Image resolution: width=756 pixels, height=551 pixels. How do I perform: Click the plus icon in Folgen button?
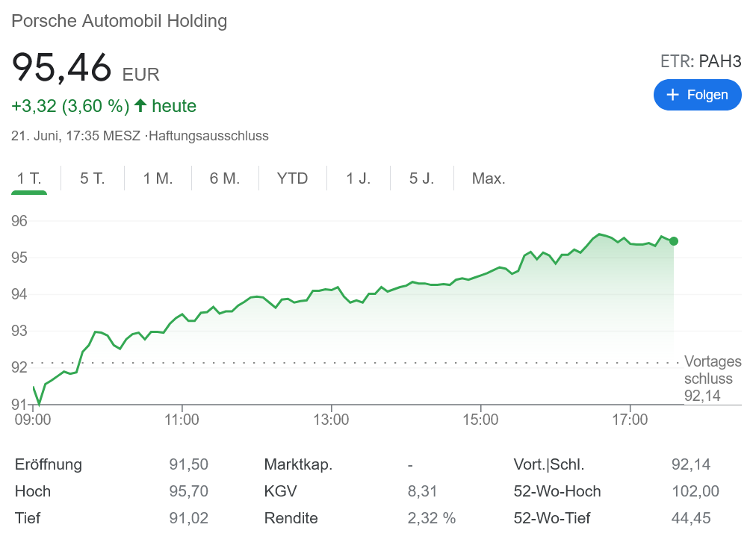(672, 95)
